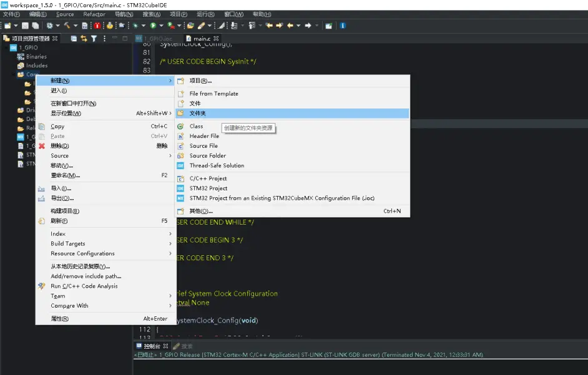Click the New file toolbar icon
Screen dimensions: 588x375
[7, 26]
